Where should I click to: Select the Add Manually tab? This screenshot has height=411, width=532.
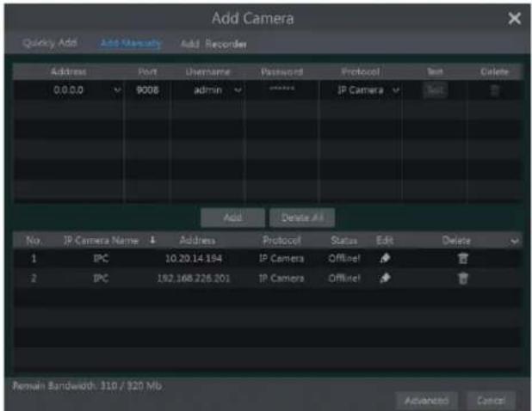(131, 43)
